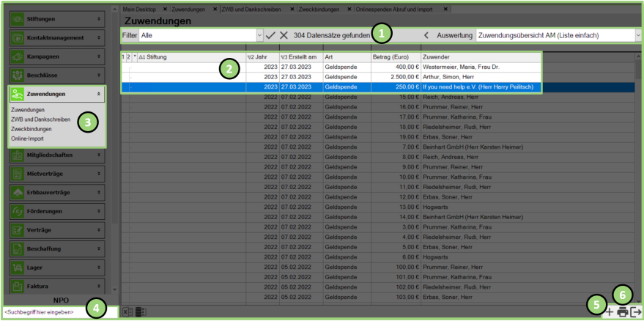
Task: Add new record with plus icon
Action: pos(608,312)
